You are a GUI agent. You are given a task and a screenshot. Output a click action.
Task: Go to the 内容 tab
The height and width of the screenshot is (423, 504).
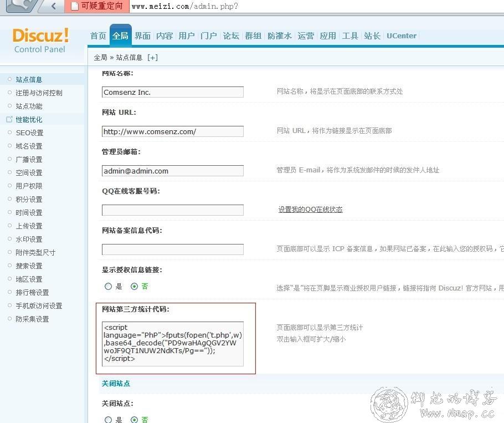[164, 35]
